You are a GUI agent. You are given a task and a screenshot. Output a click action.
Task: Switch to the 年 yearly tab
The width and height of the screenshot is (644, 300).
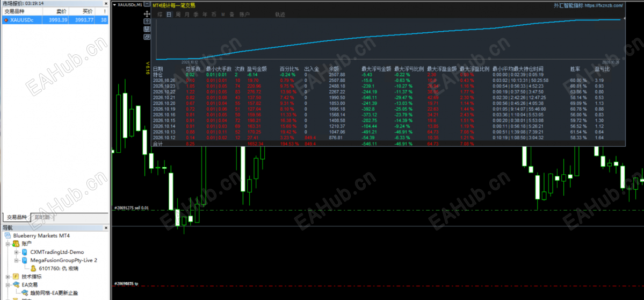point(205,15)
